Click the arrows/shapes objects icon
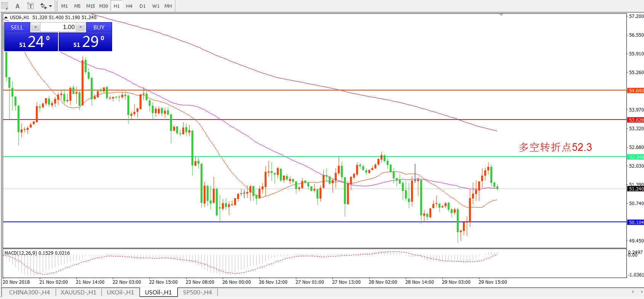Image resolution: width=644 pixels, height=299 pixels. tap(43, 6)
